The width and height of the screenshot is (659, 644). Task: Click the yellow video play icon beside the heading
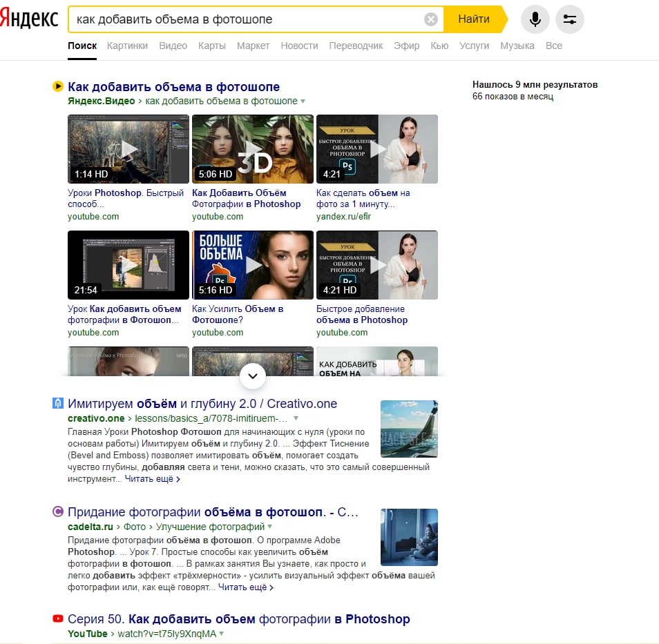57,86
